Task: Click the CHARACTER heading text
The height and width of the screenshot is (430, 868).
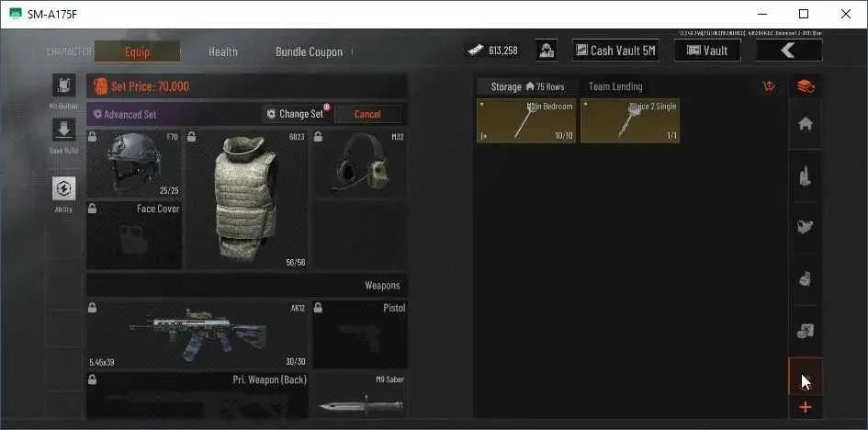Action: pos(69,52)
